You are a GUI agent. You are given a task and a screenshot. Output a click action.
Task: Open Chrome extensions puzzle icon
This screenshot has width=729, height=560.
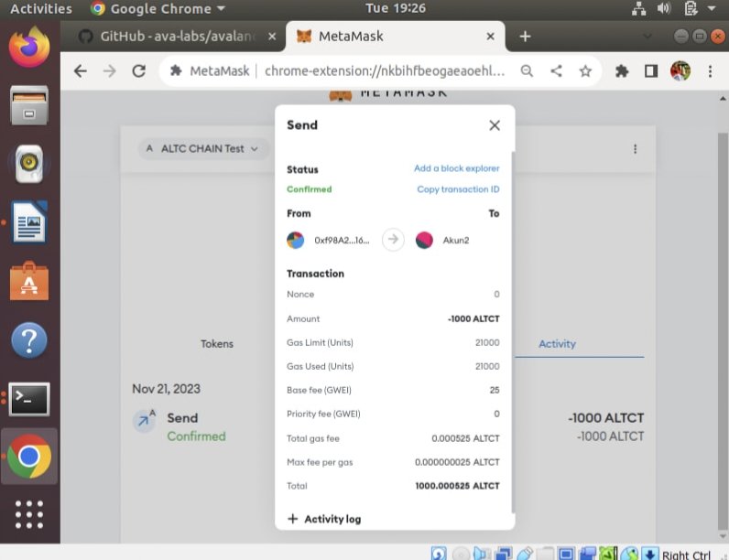(x=622, y=71)
